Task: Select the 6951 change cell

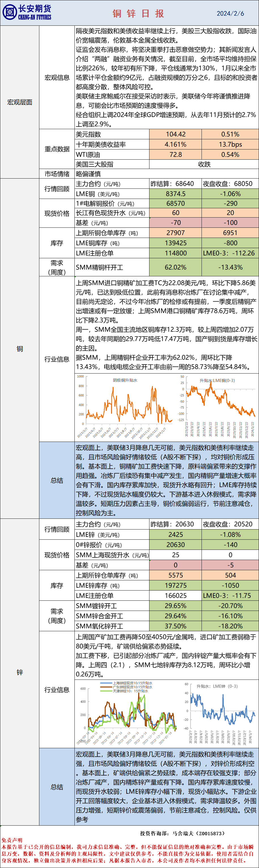Action: coord(230,233)
